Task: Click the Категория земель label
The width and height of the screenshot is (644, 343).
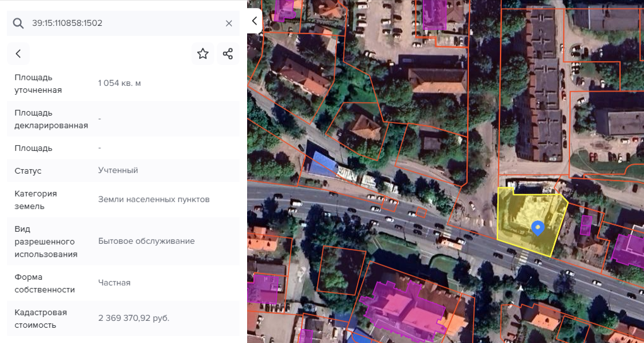Action: 36,200
